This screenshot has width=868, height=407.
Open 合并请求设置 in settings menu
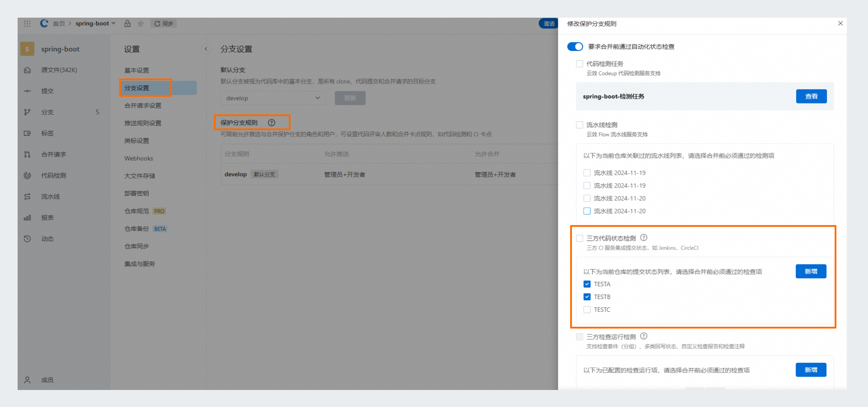point(143,106)
